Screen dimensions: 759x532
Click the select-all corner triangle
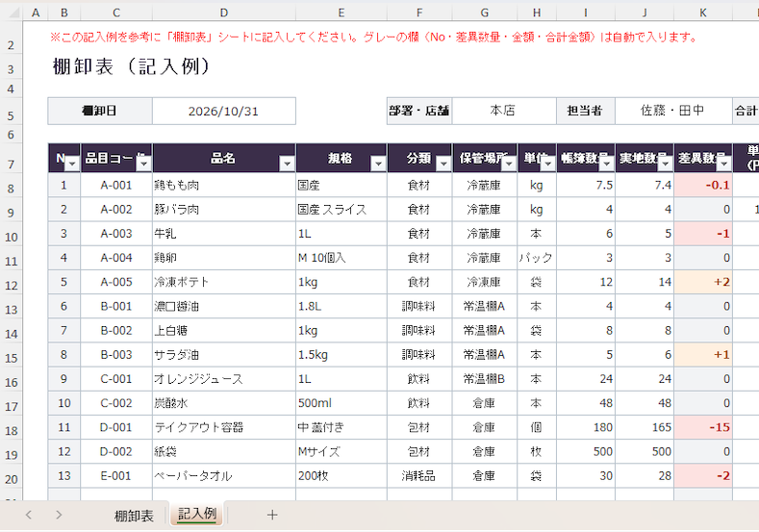coord(14,13)
